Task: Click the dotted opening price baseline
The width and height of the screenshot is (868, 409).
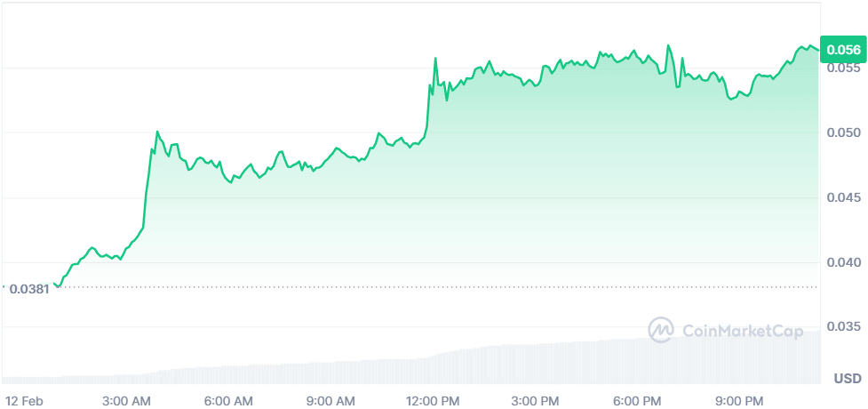Action: pos(444,287)
